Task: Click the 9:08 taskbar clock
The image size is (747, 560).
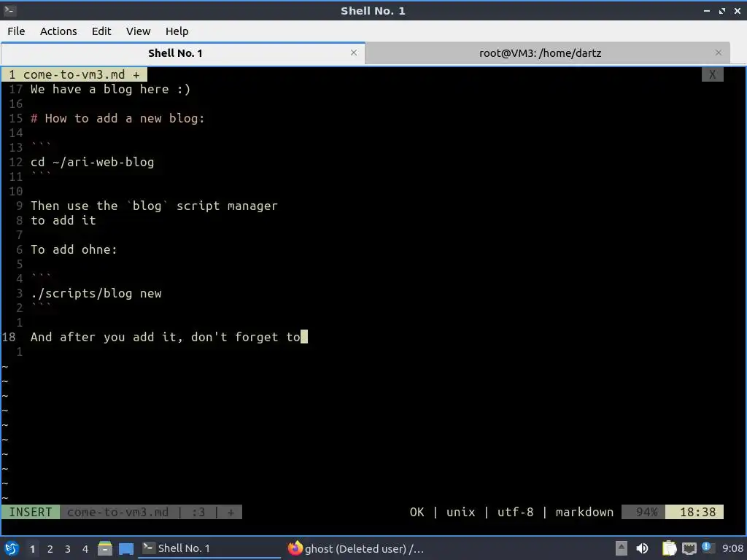Action: coord(732,548)
